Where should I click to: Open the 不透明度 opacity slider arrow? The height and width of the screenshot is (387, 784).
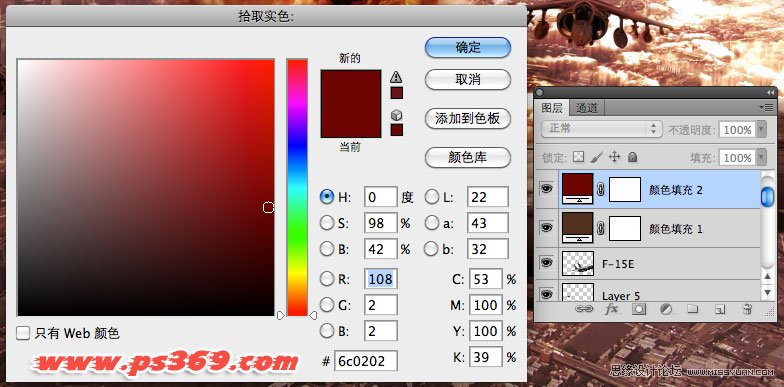coord(761,130)
